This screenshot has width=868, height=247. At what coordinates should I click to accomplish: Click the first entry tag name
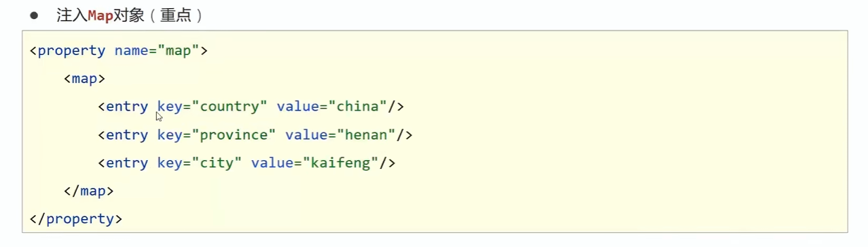127,107
